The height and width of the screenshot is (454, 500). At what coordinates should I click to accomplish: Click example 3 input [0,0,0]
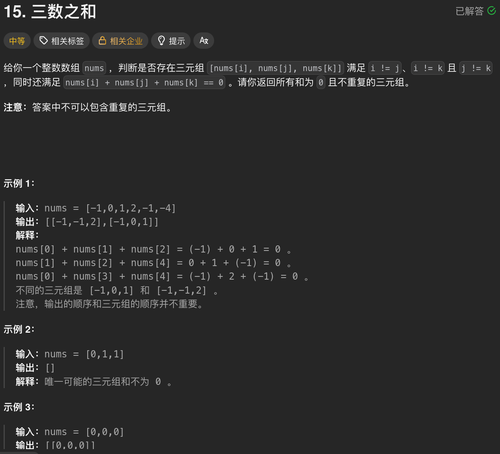(105, 432)
